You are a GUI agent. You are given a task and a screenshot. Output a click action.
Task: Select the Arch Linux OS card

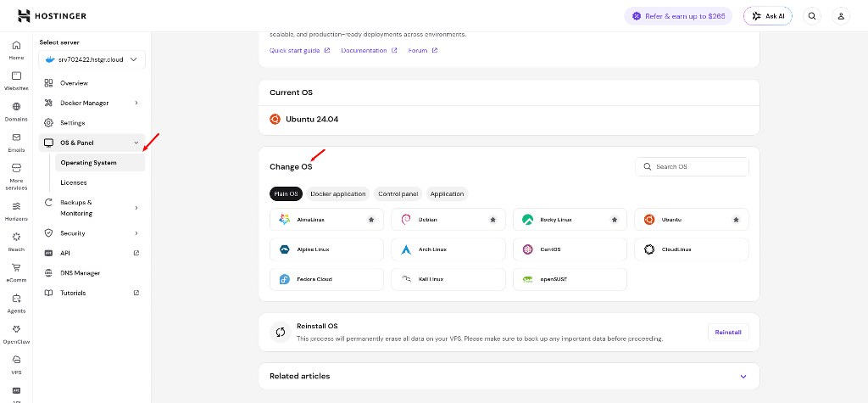coord(448,249)
